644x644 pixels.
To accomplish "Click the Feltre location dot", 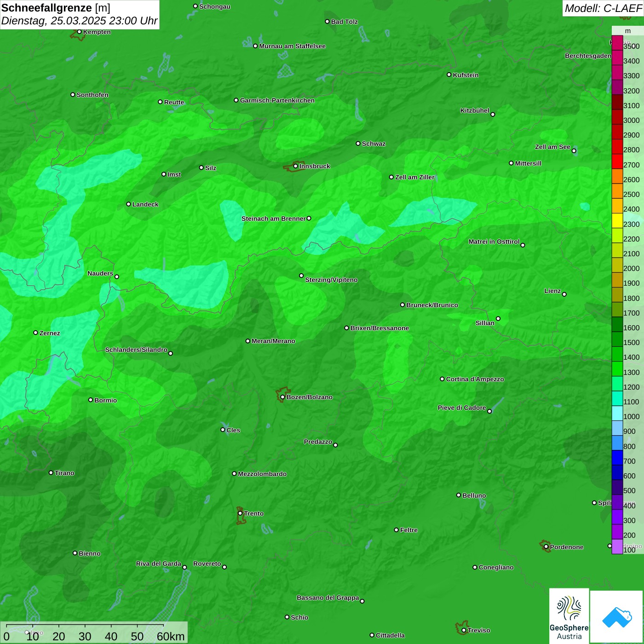I will coord(396,530).
